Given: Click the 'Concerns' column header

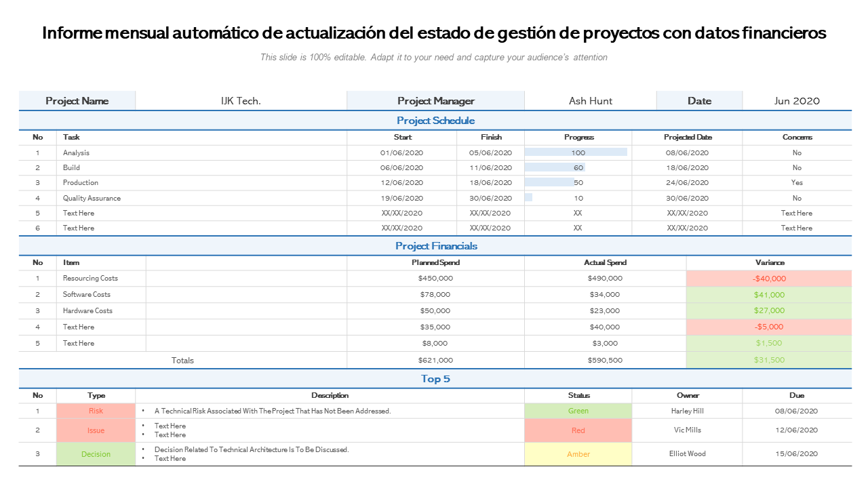Looking at the screenshot, I should pyautogui.click(x=797, y=138).
